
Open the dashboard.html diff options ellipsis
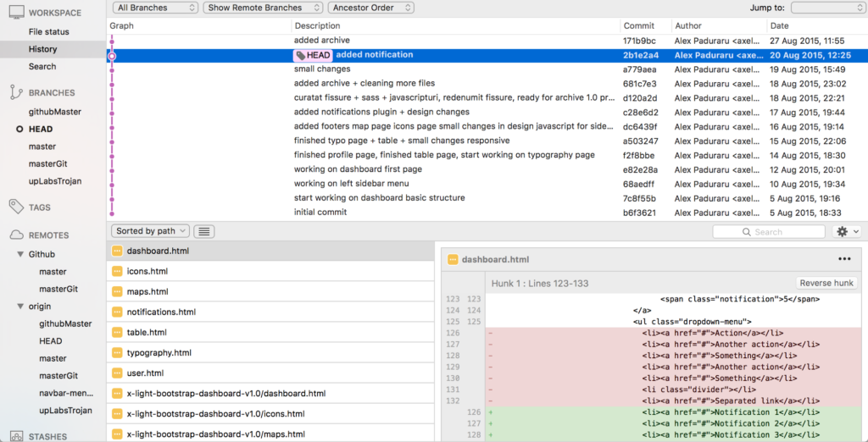point(844,259)
